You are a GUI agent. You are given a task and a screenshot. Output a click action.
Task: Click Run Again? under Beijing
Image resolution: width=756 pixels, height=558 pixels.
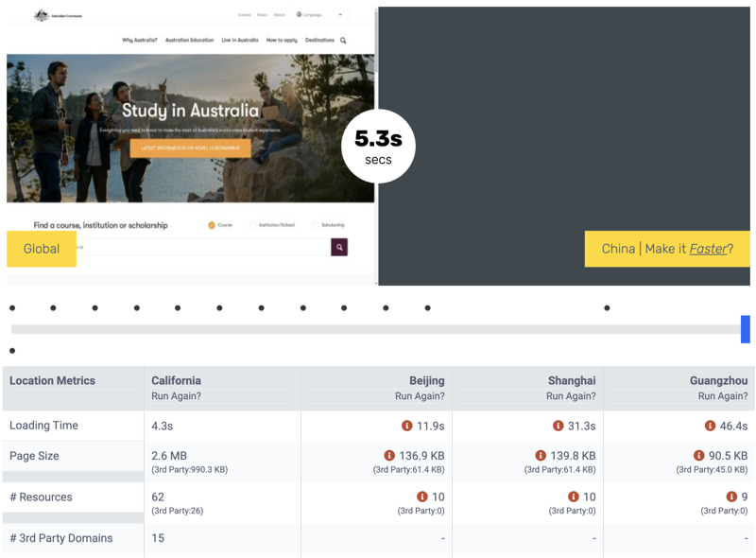point(420,396)
